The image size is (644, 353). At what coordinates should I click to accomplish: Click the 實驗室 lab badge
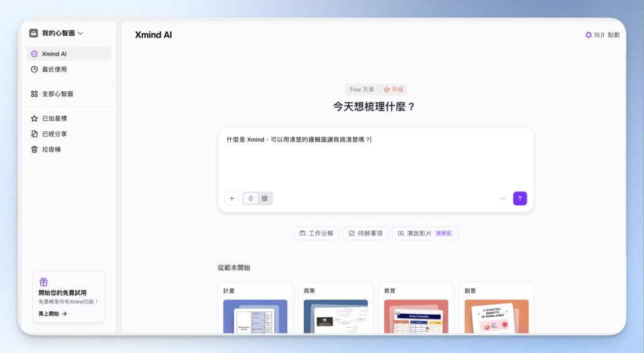[x=443, y=233]
